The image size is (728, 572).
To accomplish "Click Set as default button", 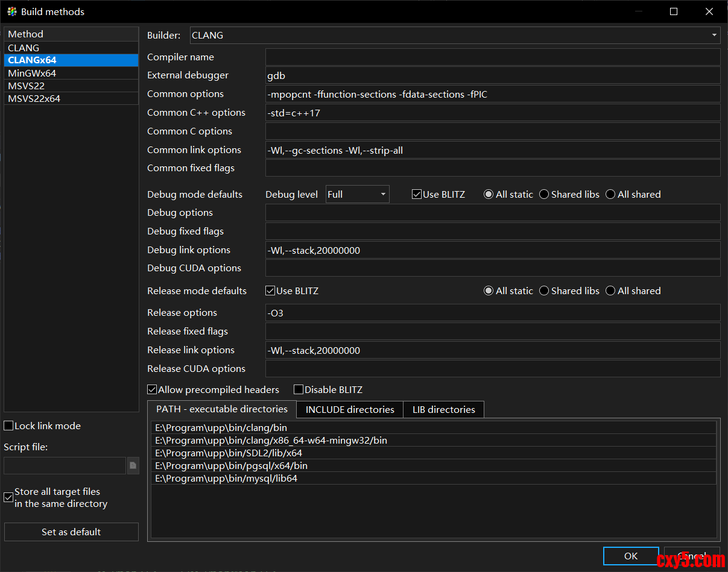I will 71,532.
